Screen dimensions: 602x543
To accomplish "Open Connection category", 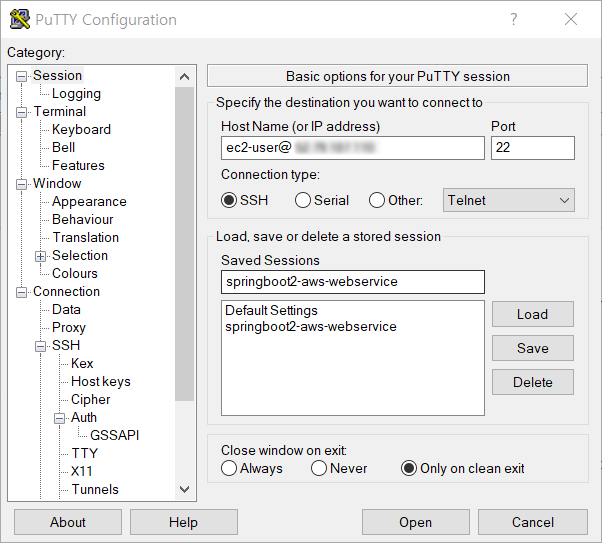I will [x=66, y=291].
